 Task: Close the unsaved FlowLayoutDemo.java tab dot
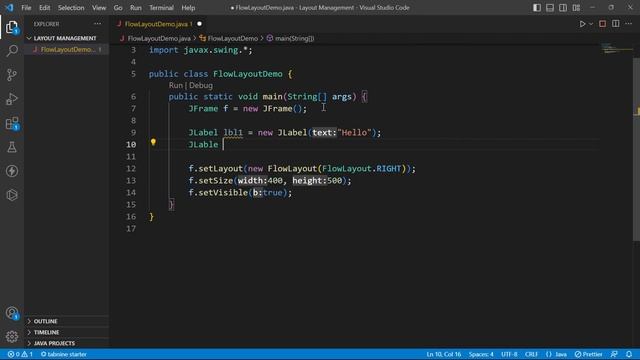pos(200,24)
